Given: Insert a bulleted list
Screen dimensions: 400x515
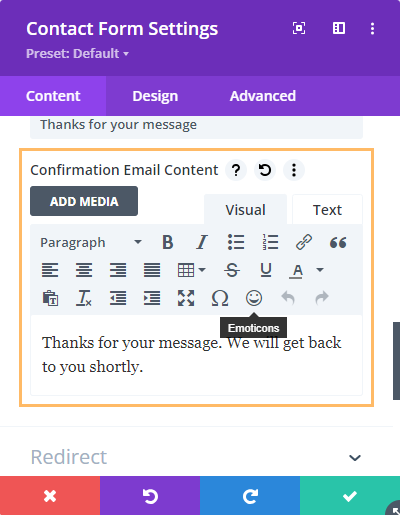Looking at the screenshot, I should 236,242.
